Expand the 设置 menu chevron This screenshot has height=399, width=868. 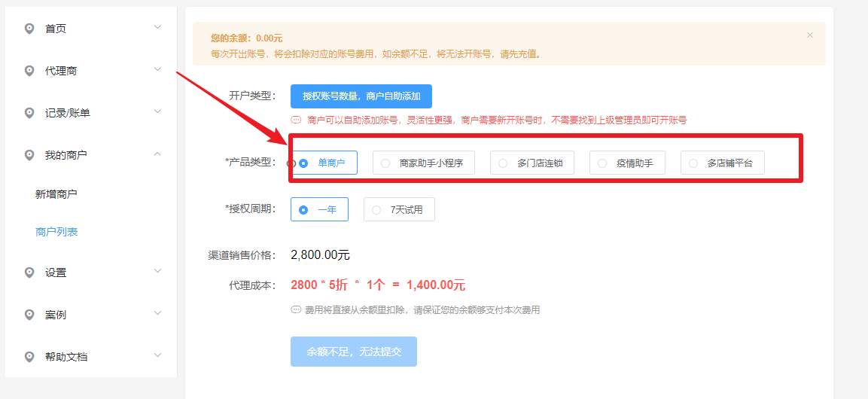pyautogui.click(x=158, y=270)
